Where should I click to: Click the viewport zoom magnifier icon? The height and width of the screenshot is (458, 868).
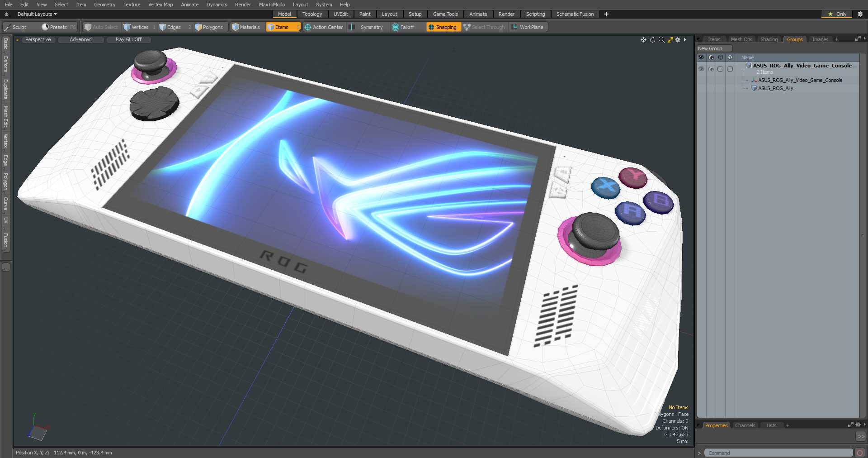coord(661,40)
